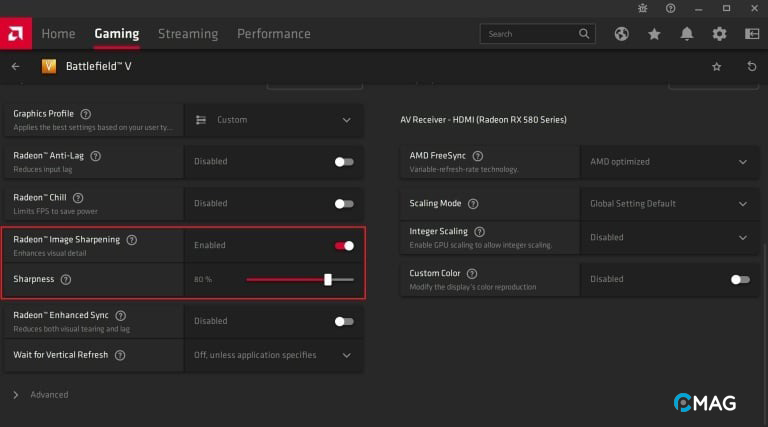
Task: Open the web browser globe icon
Action: point(622,34)
